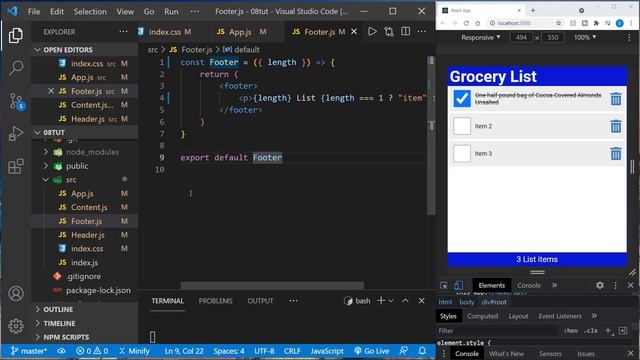Switch to the index.css editor tab
The height and width of the screenshot is (360, 640).
[x=170, y=31]
